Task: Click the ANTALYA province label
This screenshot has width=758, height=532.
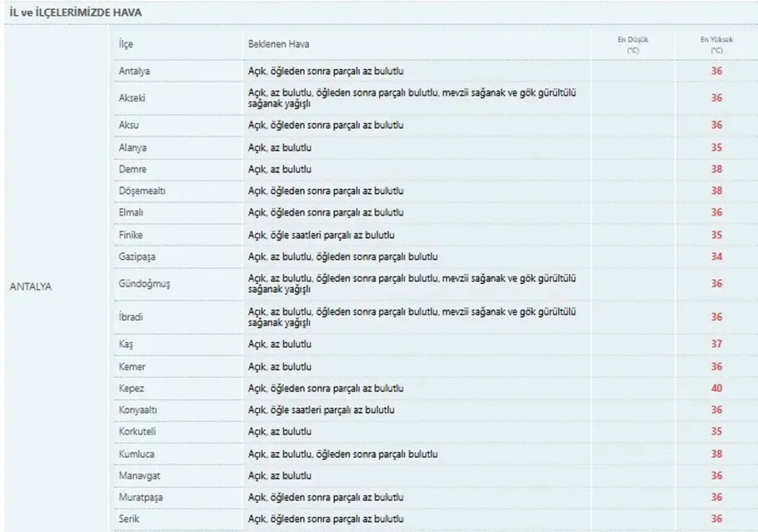Action: [x=31, y=286]
